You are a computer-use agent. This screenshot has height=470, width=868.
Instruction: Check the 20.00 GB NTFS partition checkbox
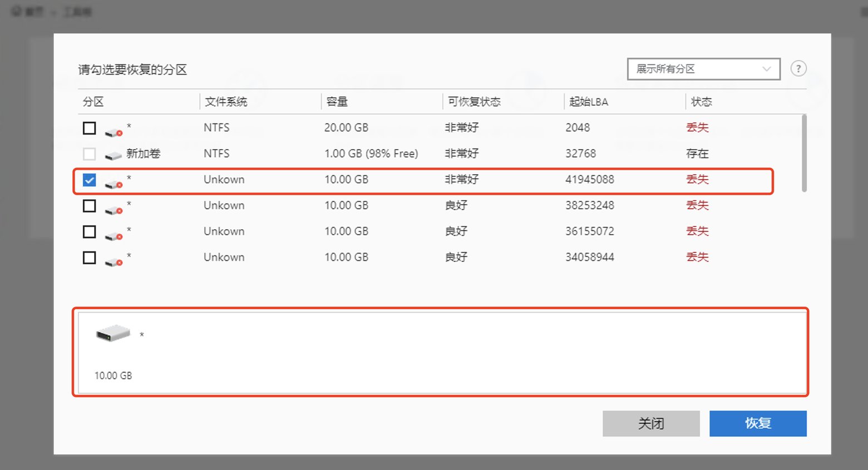89,128
